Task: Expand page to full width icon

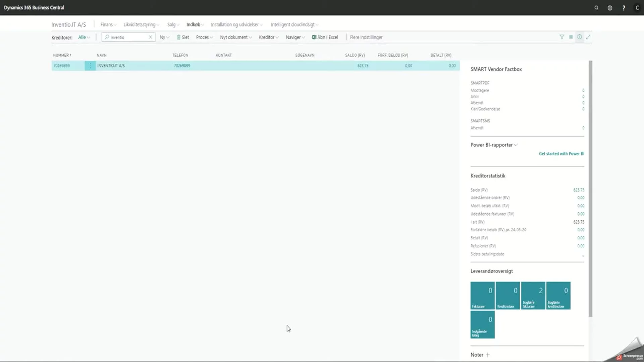Action: click(x=588, y=37)
